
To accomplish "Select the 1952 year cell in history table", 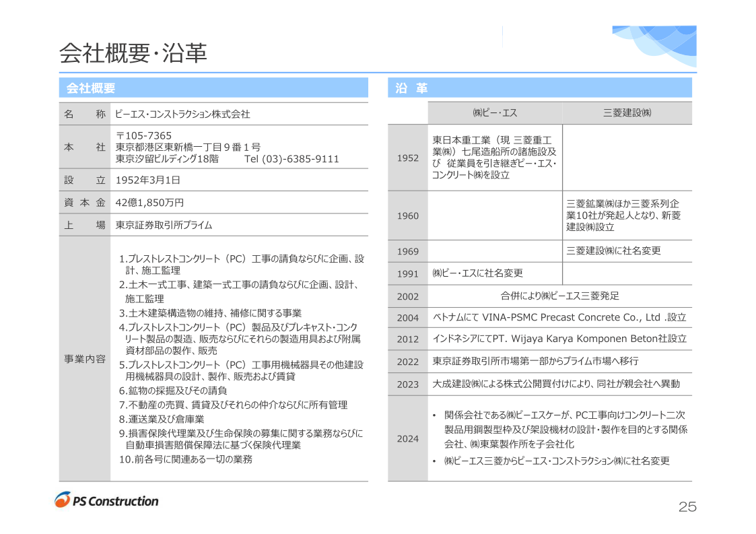I will (408, 158).
